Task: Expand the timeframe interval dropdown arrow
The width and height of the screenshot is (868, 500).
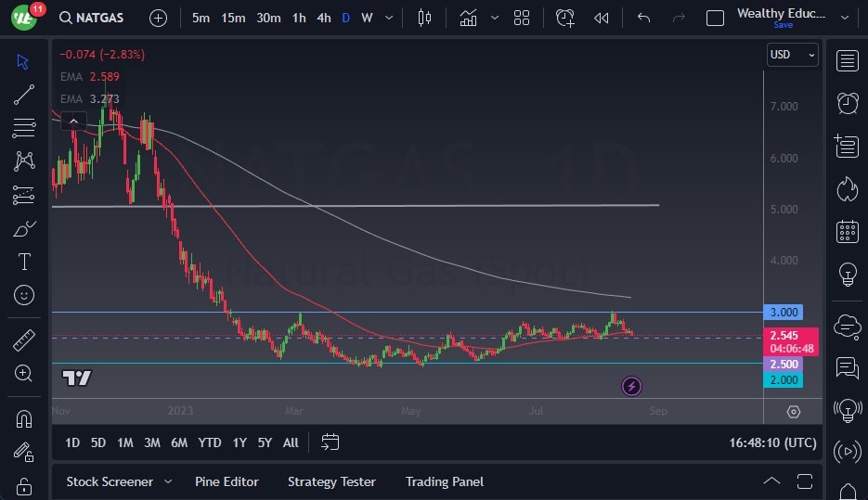Action: 388,18
